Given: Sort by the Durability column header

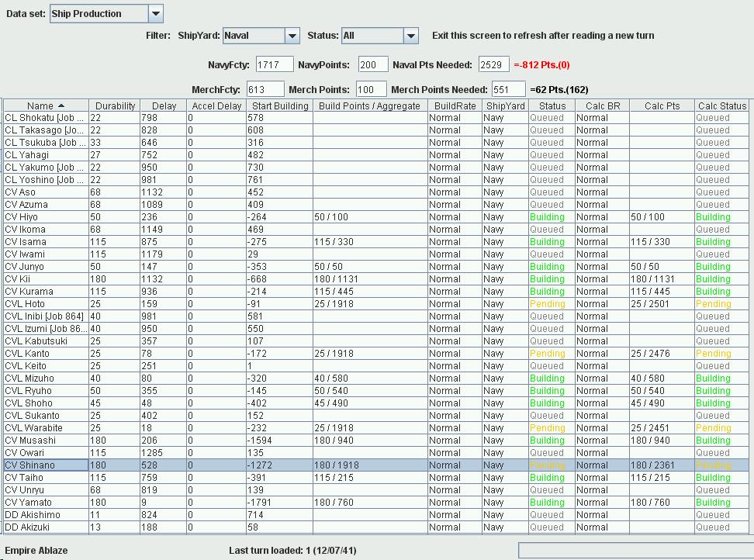Looking at the screenshot, I should point(115,105).
